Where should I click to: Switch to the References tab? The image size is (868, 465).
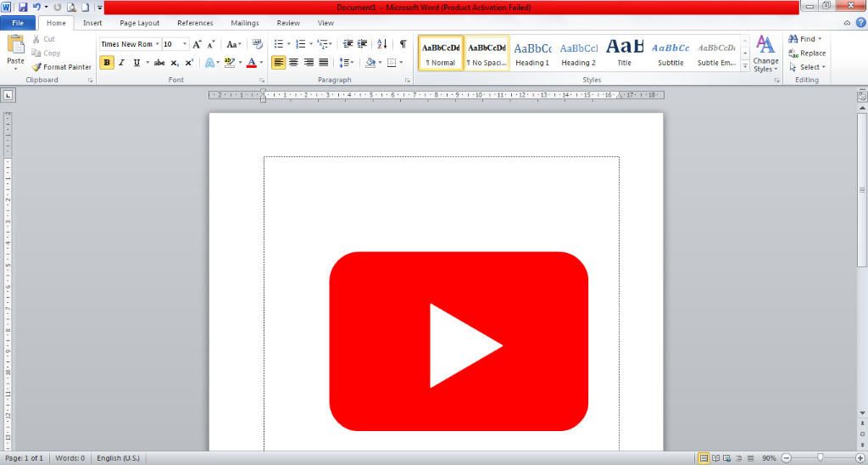(195, 23)
